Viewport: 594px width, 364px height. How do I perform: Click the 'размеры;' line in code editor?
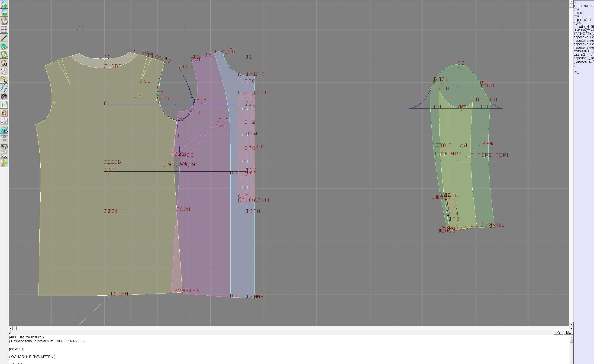[x=16, y=349]
